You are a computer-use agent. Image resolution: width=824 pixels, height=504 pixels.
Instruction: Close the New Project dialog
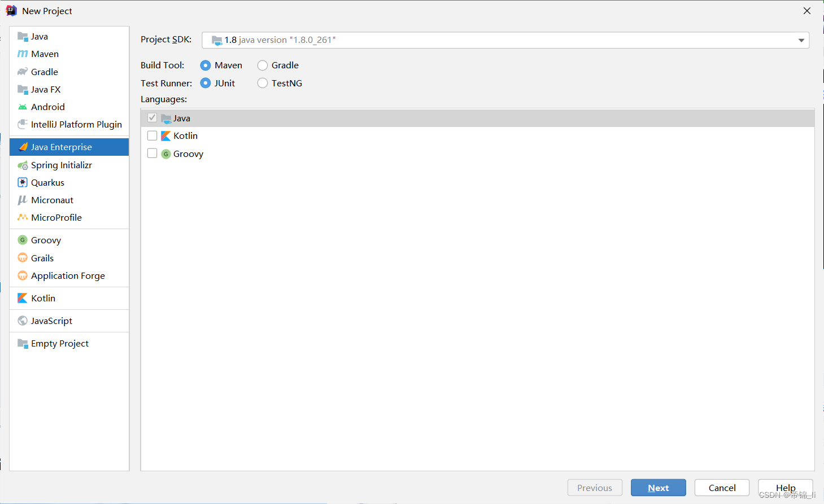[807, 11]
